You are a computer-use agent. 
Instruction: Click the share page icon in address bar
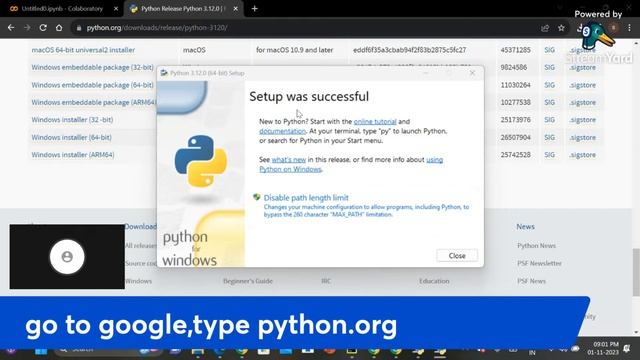pyautogui.click(x=545, y=28)
